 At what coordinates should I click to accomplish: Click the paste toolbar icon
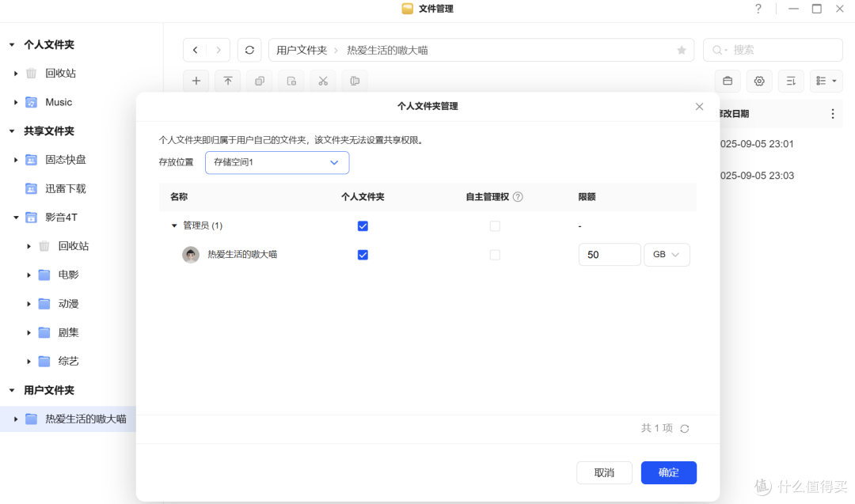pyautogui.click(x=291, y=81)
